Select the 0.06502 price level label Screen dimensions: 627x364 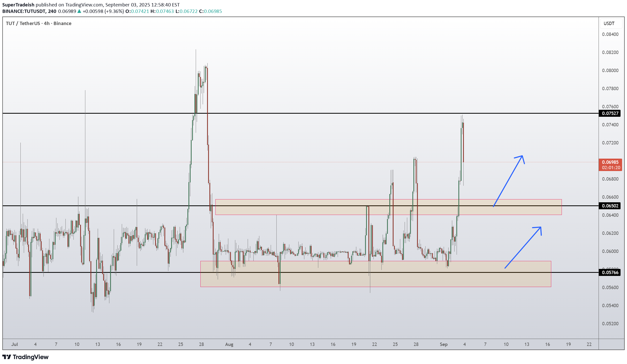[610, 206]
